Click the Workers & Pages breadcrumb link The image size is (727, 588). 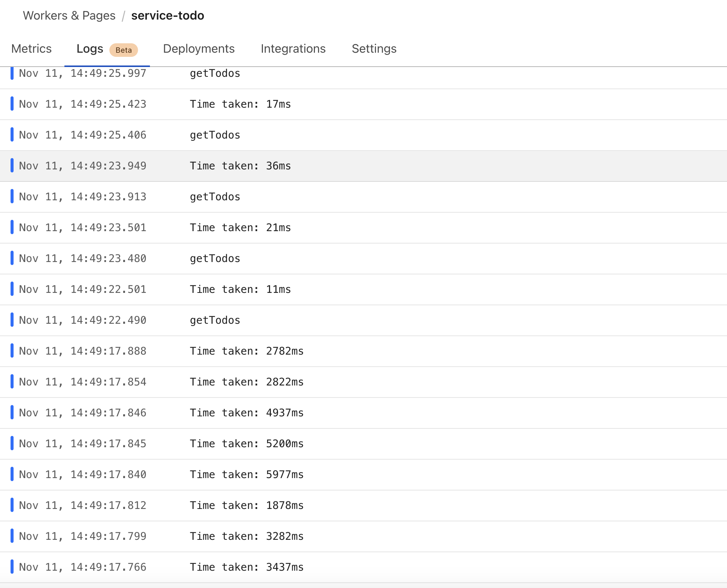click(x=69, y=15)
